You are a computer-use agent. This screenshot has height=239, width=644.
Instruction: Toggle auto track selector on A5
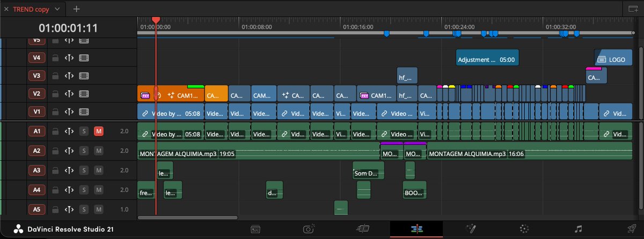pyautogui.click(x=69, y=209)
